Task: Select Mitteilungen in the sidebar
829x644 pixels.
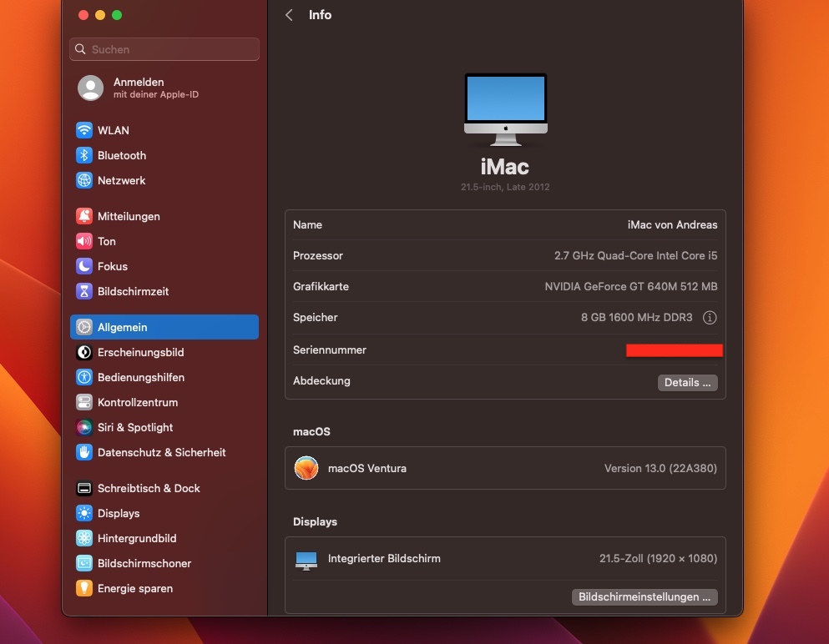Action: pyautogui.click(x=164, y=216)
